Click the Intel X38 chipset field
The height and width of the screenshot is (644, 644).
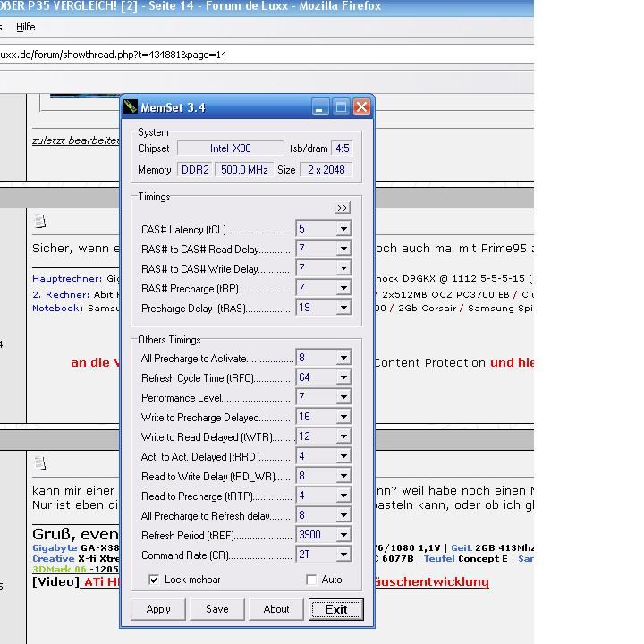(231, 148)
